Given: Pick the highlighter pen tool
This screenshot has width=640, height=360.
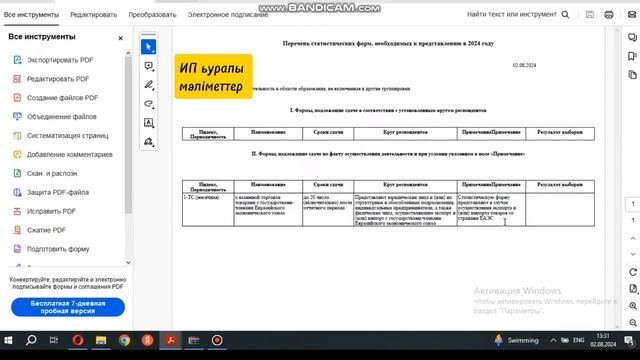Looking at the screenshot, I should 149,85.
